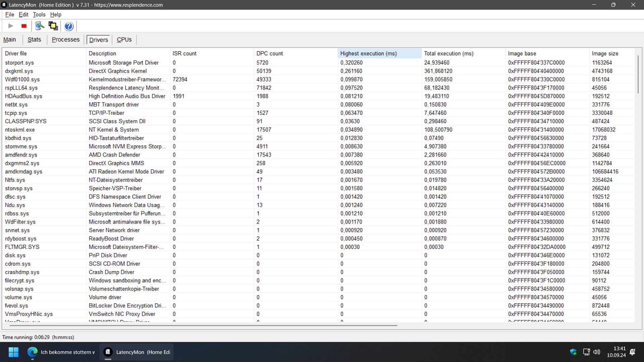The width and height of the screenshot is (644, 362).
Task: Open the Tools menu
Action: (39, 14)
